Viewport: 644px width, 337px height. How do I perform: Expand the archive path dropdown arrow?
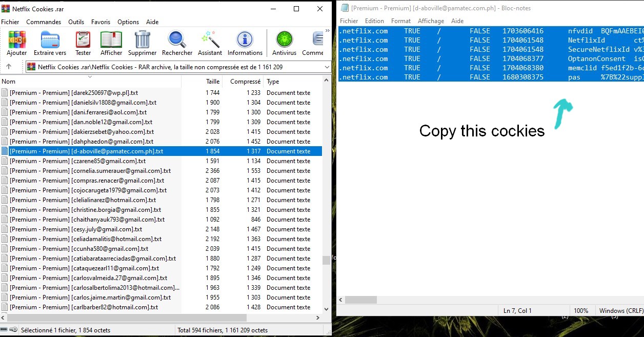pos(327,67)
